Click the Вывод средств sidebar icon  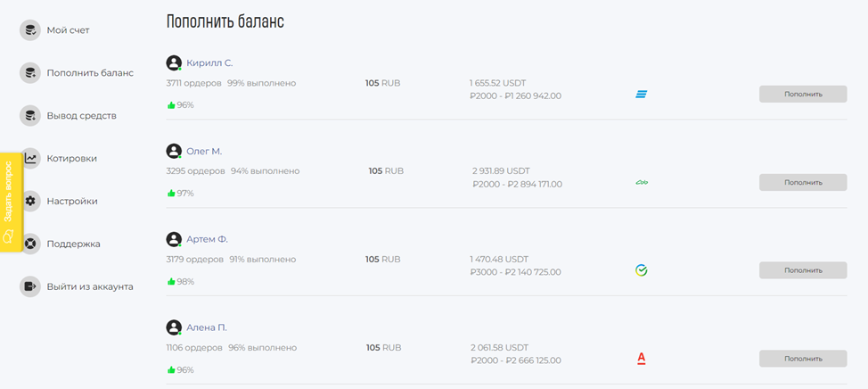point(30,116)
